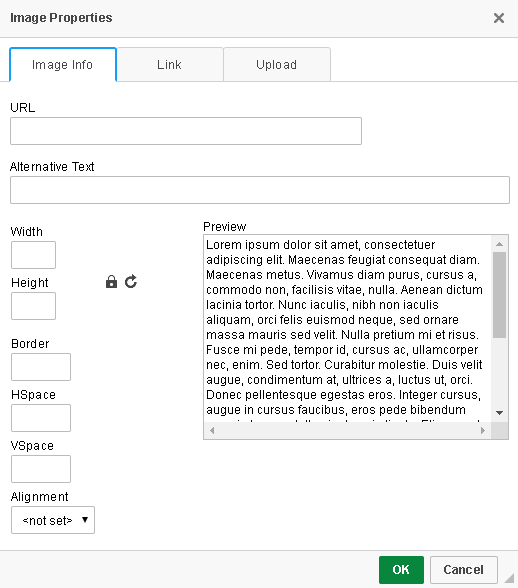Image resolution: width=518 pixels, height=588 pixels.
Task: Switch to the Link tab
Action: [170, 64]
